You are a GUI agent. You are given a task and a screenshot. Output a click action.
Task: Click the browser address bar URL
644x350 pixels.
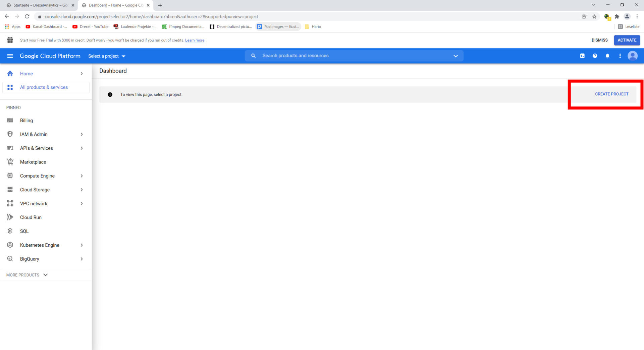(x=151, y=16)
